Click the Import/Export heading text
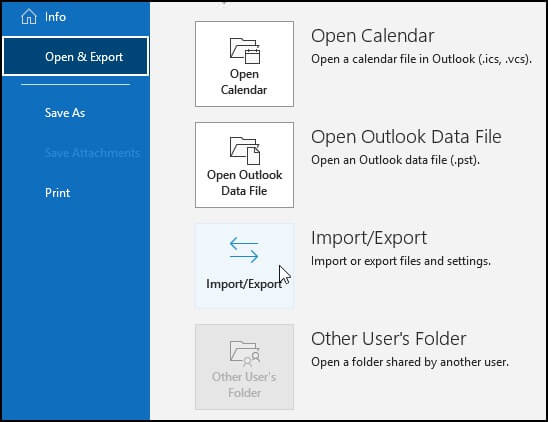 [369, 238]
